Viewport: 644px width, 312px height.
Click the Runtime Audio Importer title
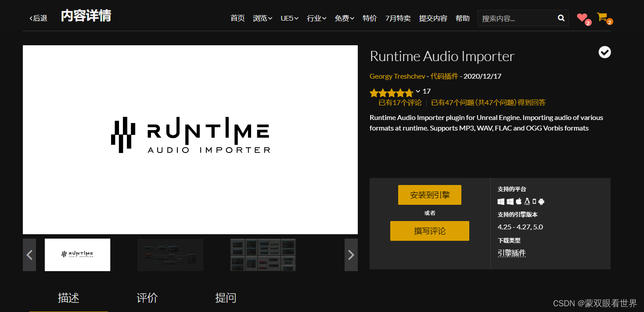442,56
